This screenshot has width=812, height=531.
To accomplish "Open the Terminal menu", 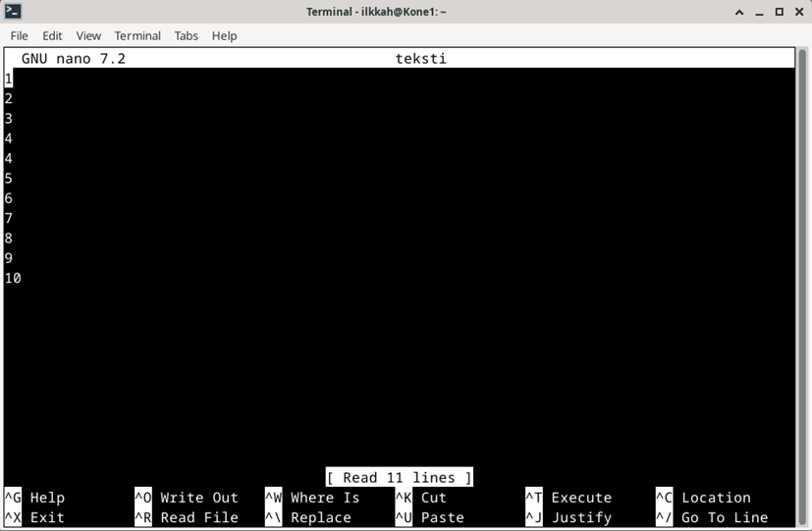I will point(137,35).
